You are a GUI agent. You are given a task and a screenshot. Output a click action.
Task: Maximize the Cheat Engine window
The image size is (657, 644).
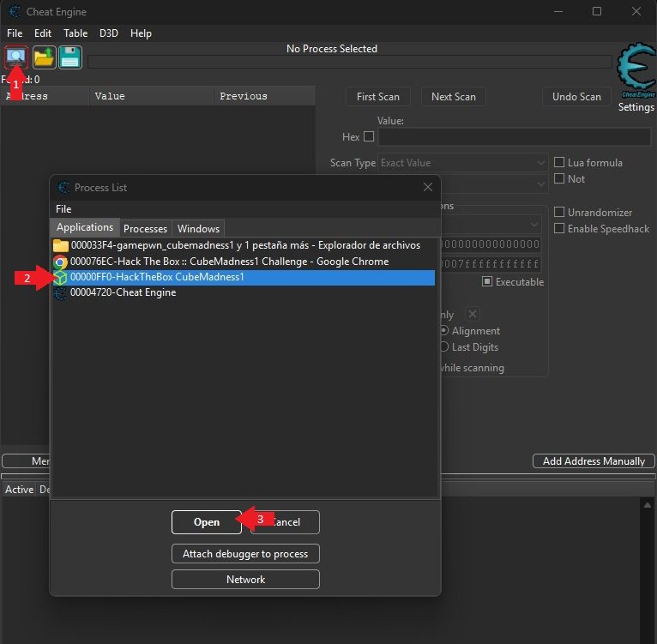tap(597, 11)
